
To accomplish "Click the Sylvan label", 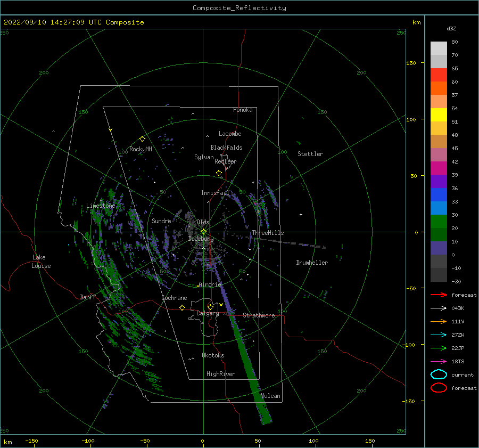I will tap(204, 157).
